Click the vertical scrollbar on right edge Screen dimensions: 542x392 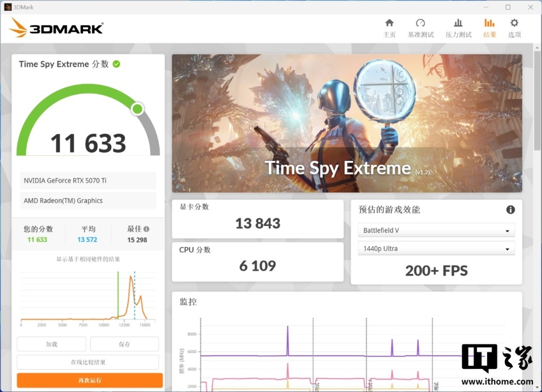click(537, 100)
